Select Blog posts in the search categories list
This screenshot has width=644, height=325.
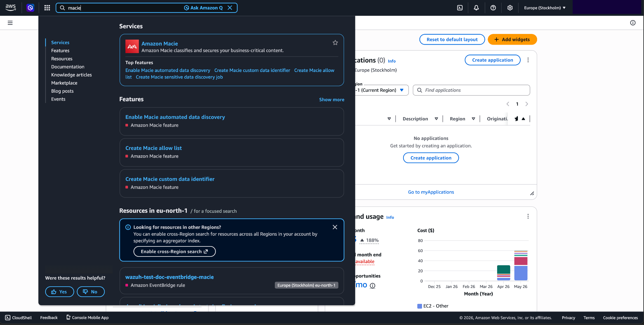pyautogui.click(x=62, y=91)
